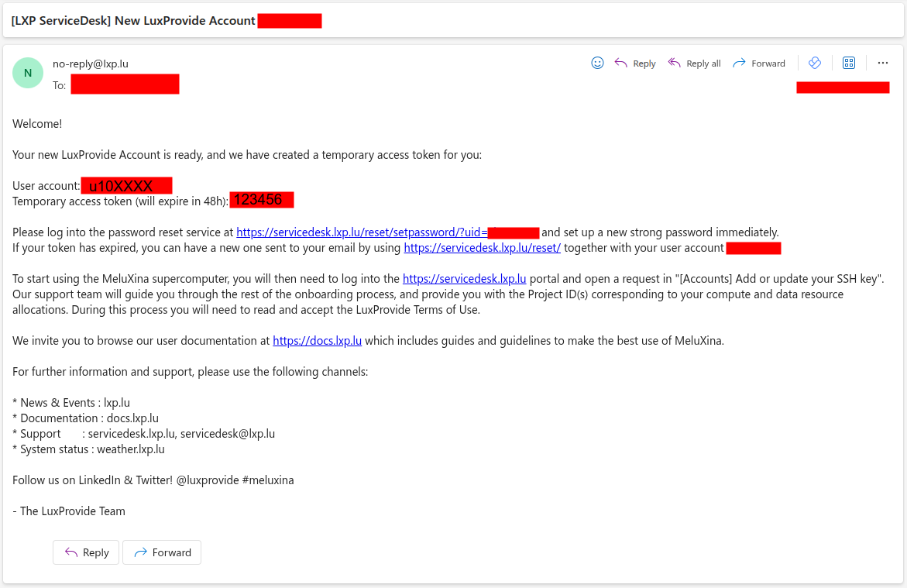Screen dimensions: 907x588
Task: Click the sender avatar with letter N
Action: point(28,73)
